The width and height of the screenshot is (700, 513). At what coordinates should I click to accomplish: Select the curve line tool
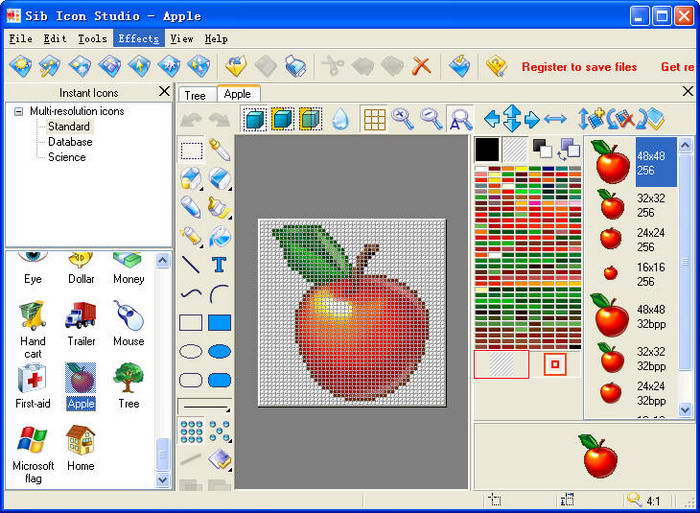coord(191,294)
